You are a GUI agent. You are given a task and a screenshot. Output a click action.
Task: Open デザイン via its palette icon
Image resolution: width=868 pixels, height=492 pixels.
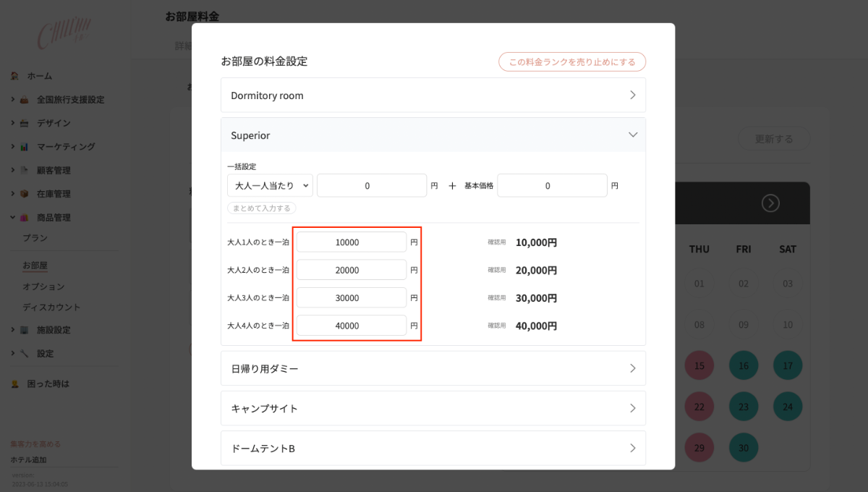tap(23, 122)
